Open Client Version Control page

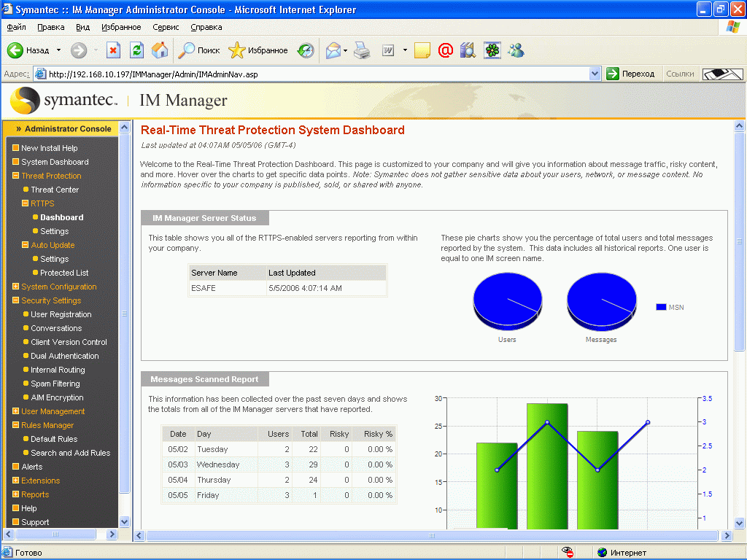69,342
